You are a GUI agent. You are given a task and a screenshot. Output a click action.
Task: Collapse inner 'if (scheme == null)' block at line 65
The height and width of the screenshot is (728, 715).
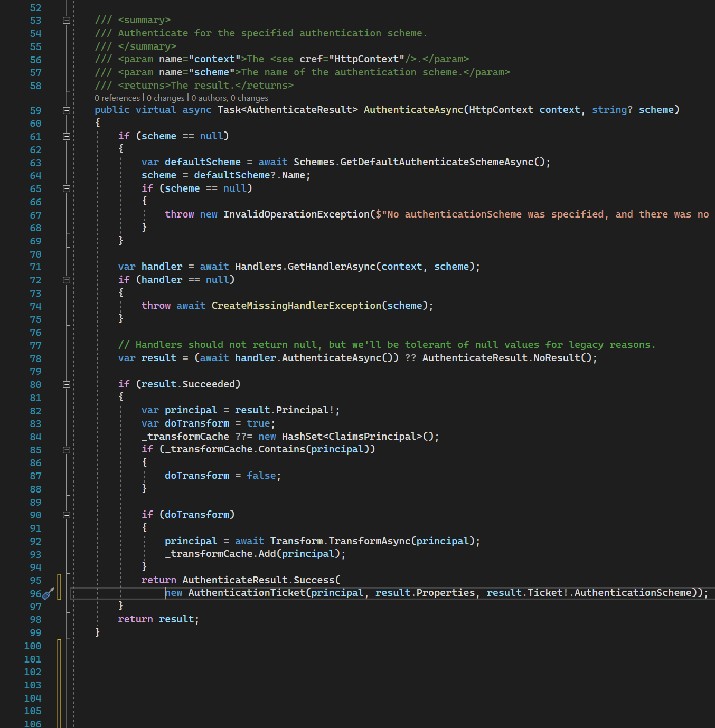coord(67,188)
